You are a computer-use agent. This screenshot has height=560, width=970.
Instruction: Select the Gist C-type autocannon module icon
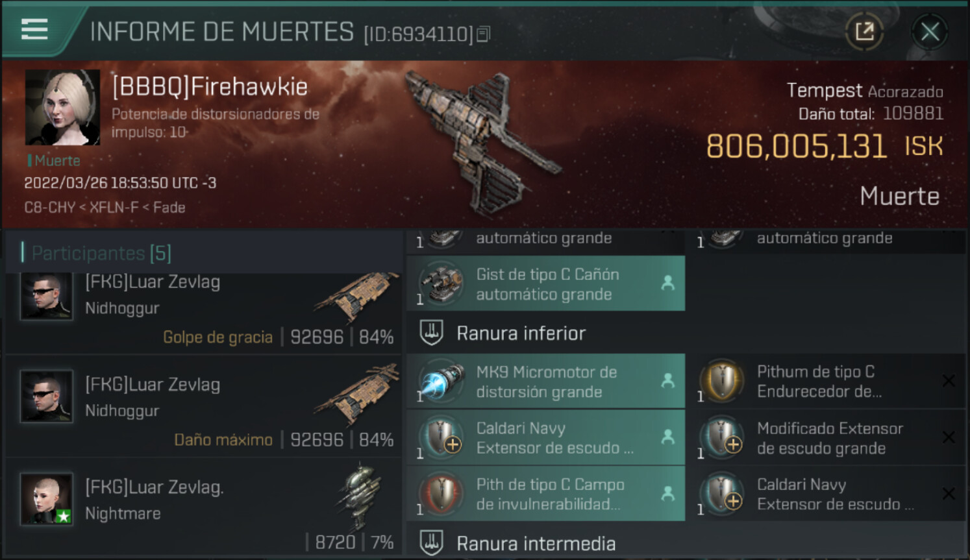point(441,284)
